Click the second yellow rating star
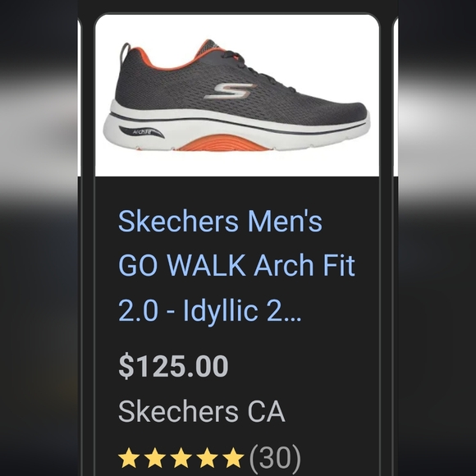 pos(154,457)
